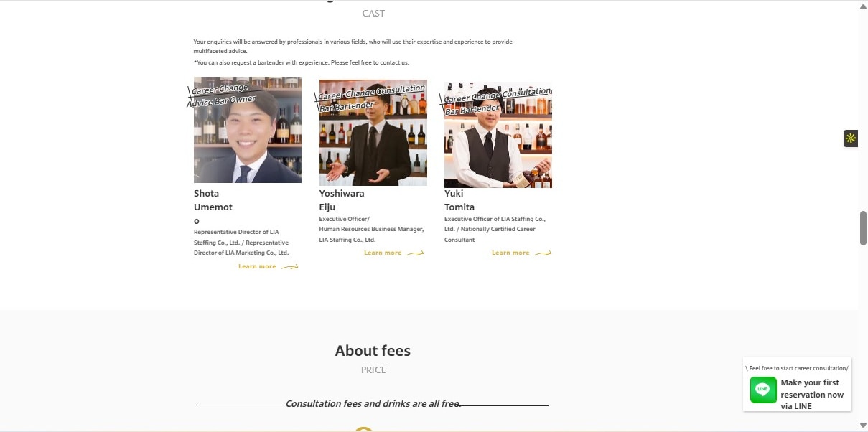This screenshot has width=868, height=432.
Task: Click the green LINE app icon
Action: pyautogui.click(x=763, y=390)
